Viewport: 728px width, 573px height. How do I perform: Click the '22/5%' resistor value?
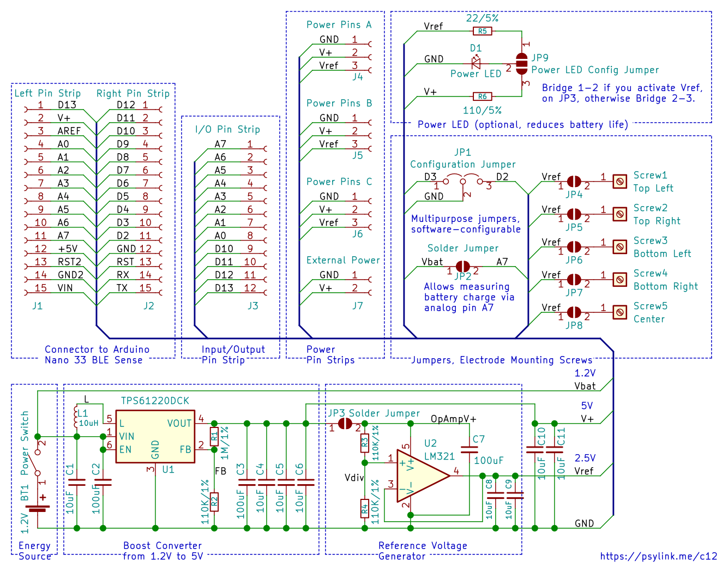coord(482,18)
